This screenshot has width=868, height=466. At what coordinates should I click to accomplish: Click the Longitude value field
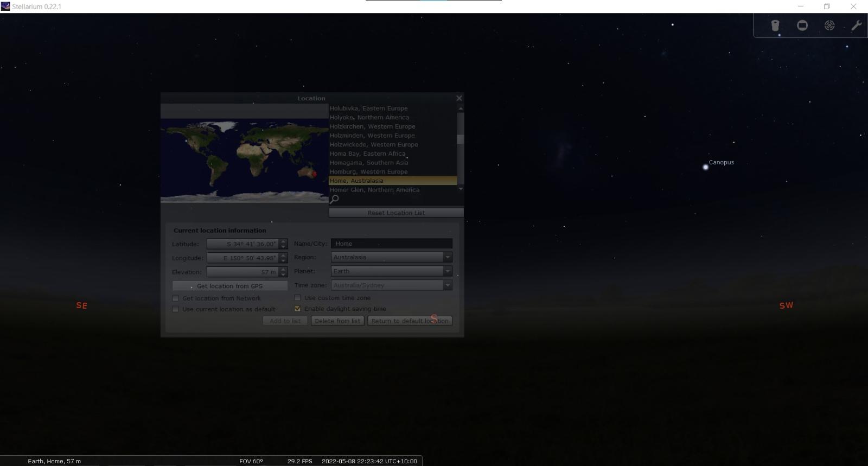pos(243,258)
